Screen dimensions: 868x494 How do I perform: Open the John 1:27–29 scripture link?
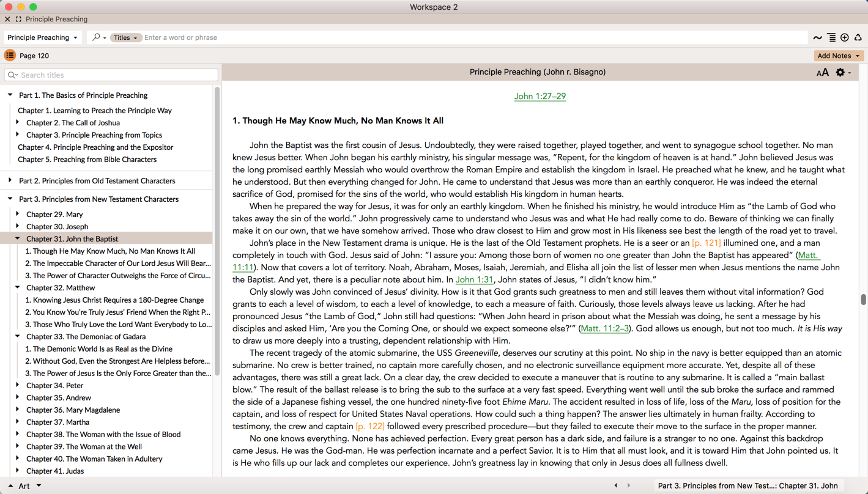pyautogui.click(x=540, y=96)
